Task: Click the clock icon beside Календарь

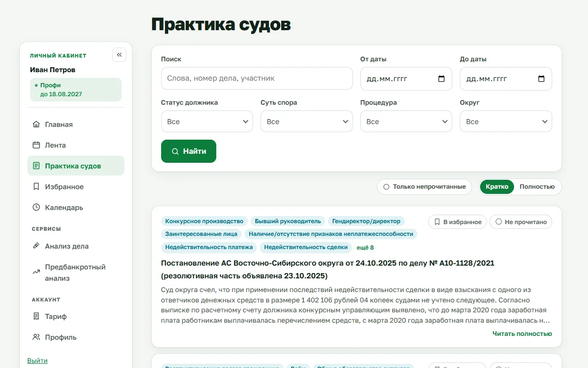Action: point(36,208)
